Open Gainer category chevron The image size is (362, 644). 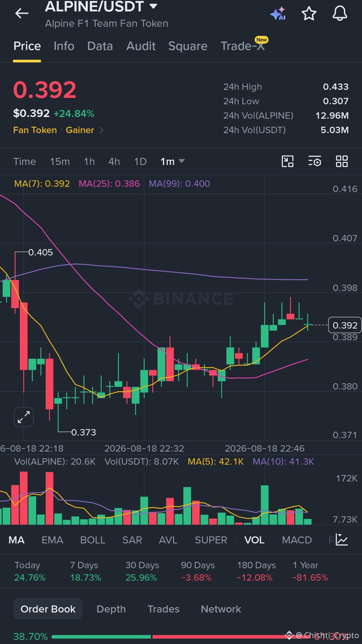tap(102, 130)
